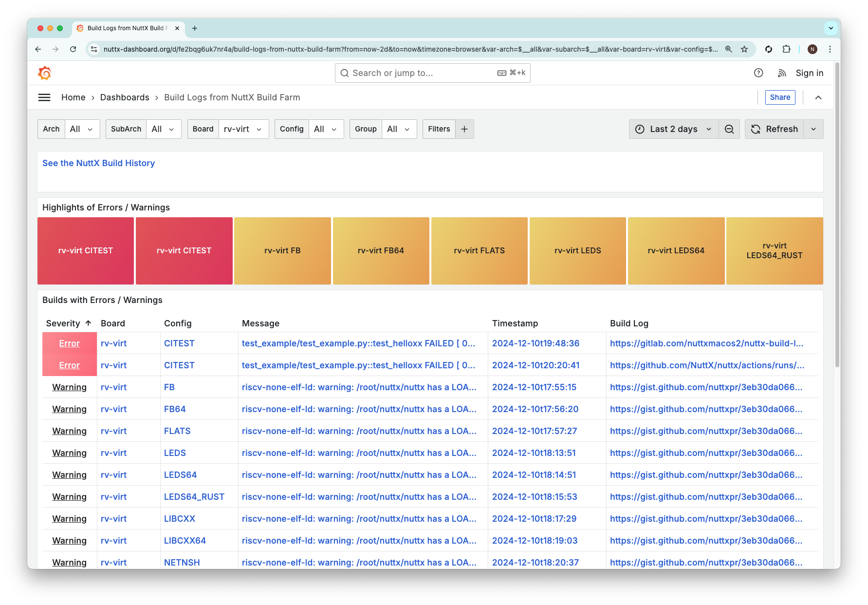Open the gitlab.com nuttxmacos2 build log link
Screen dimensions: 868x605
706,343
